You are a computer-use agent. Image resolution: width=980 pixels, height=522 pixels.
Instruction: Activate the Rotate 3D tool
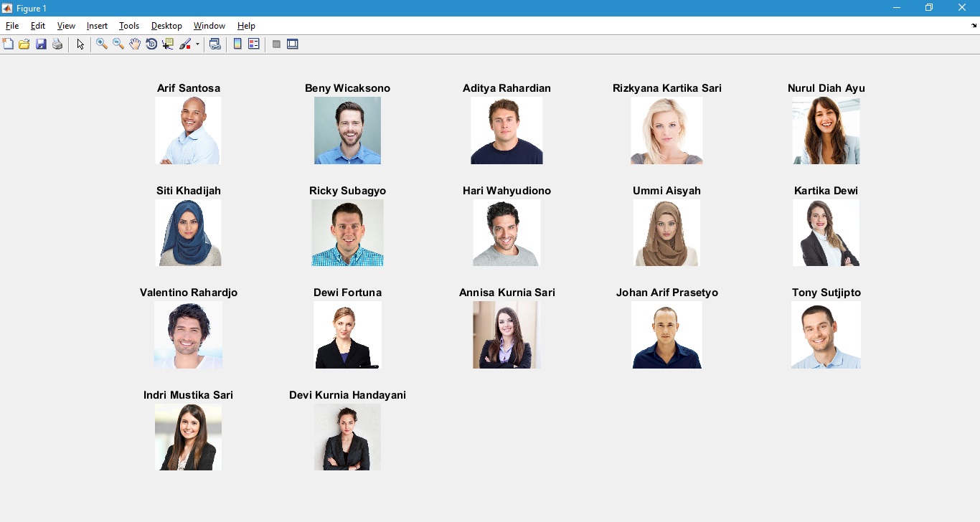click(151, 44)
